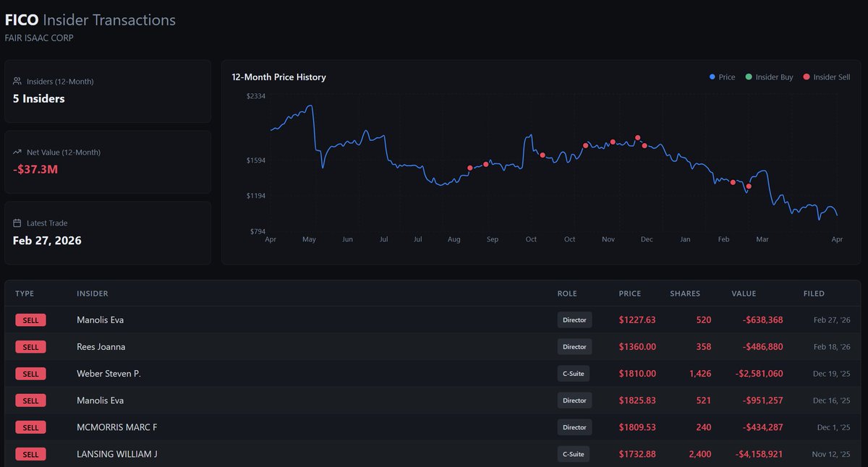Sort table by TYPE column header
The image size is (868, 467).
pyautogui.click(x=25, y=294)
